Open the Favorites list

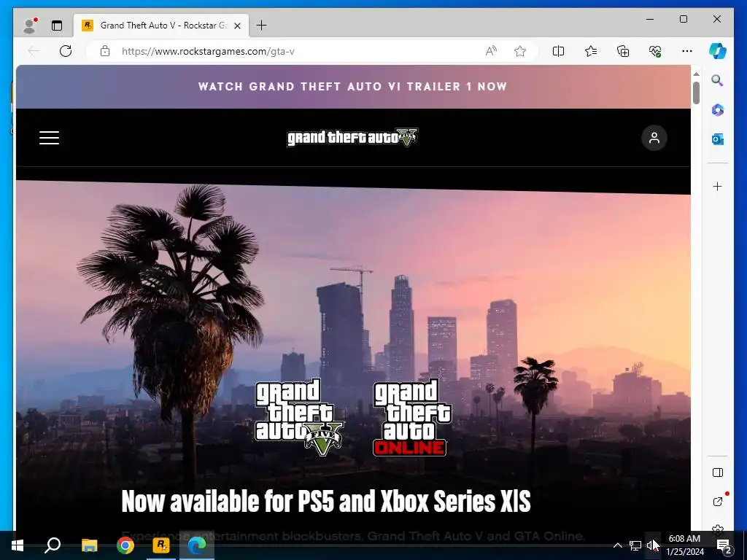click(591, 51)
